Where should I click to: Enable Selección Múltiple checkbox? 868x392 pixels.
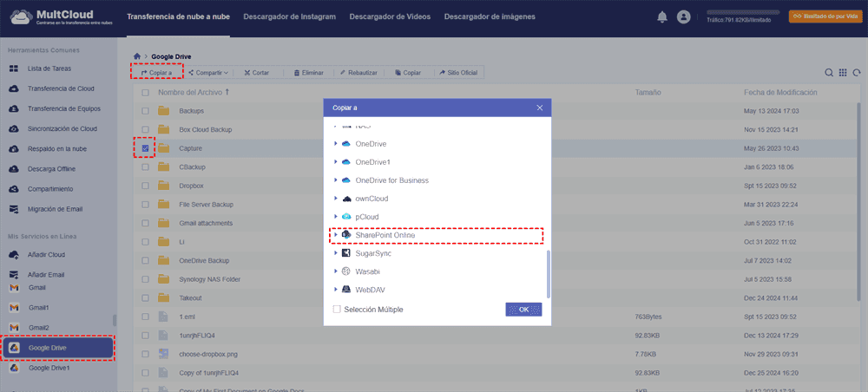337,310
